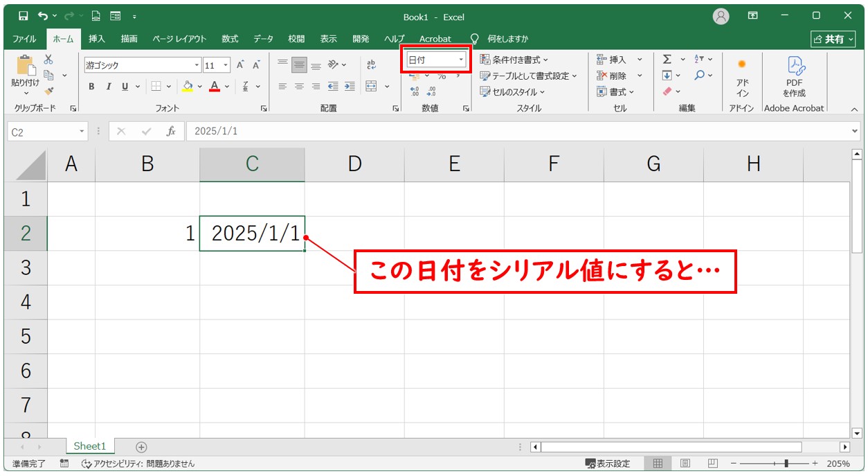Click the AutoSum sigma icon
Screen dimensions: 868x476
668,59
